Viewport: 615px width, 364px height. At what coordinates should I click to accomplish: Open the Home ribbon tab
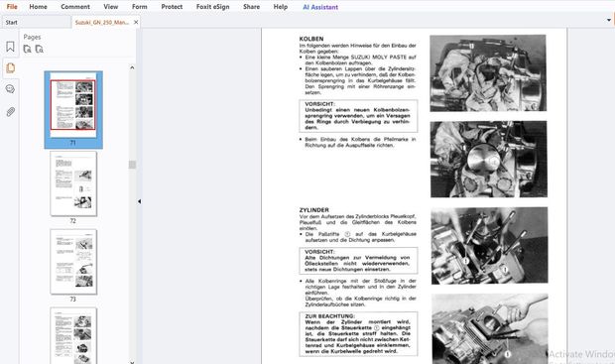coord(38,7)
